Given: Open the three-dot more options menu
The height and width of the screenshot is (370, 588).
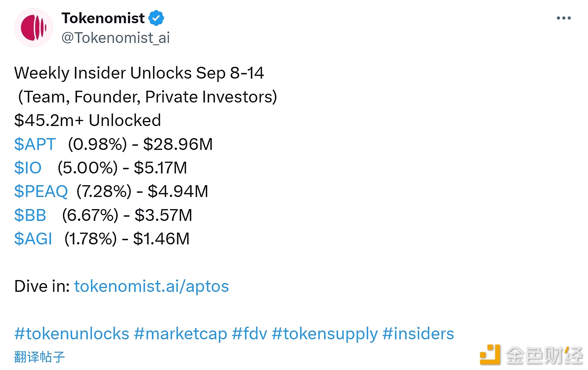Looking at the screenshot, I should (563, 18).
